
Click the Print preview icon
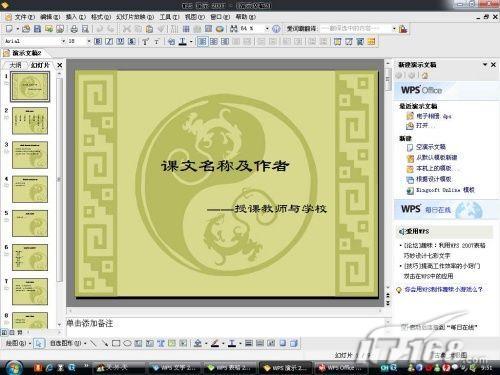(85, 29)
